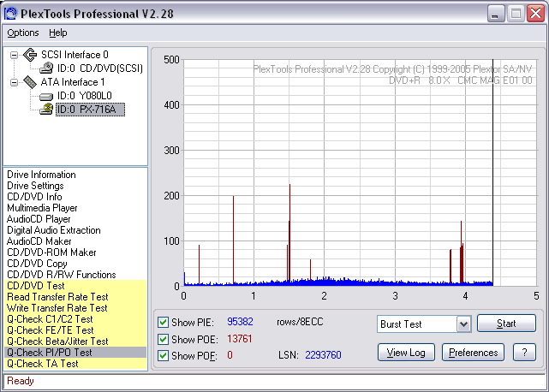Select Q-Check Beta/Jitter Test
The width and height of the screenshot is (549, 392).
coord(75,342)
